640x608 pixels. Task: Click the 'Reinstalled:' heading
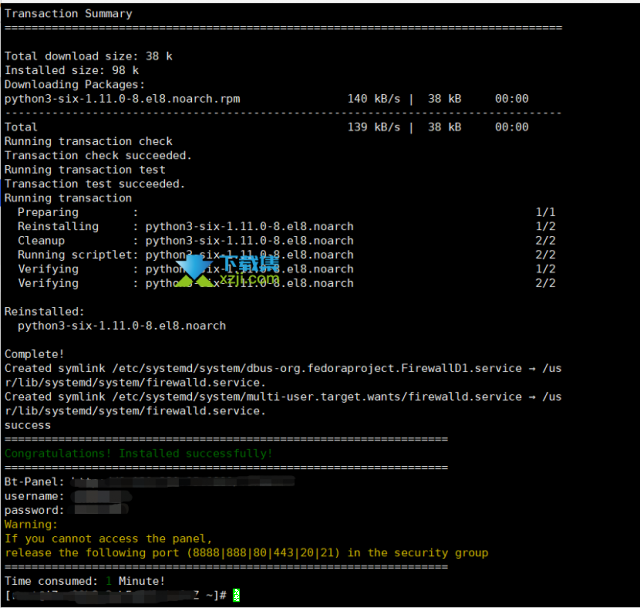coord(44,311)
